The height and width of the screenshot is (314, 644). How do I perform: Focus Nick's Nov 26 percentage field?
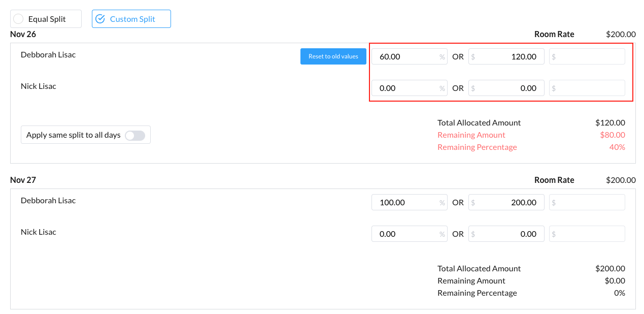(406, 88)
